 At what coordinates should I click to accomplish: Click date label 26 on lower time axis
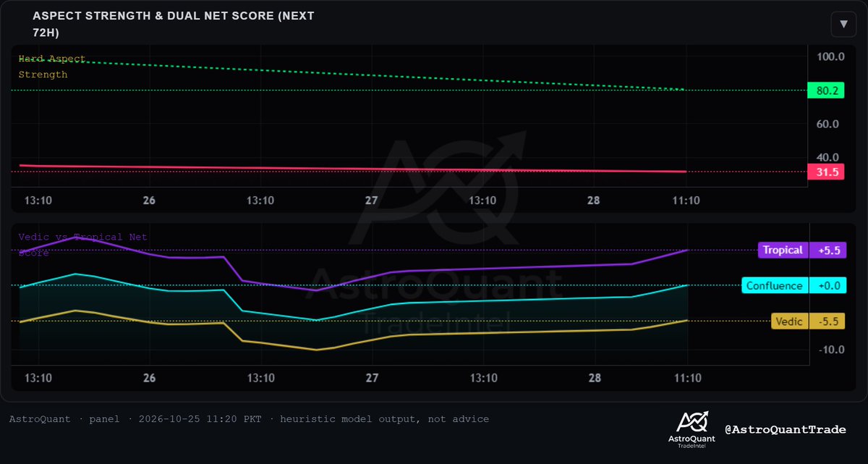(149, 379)
